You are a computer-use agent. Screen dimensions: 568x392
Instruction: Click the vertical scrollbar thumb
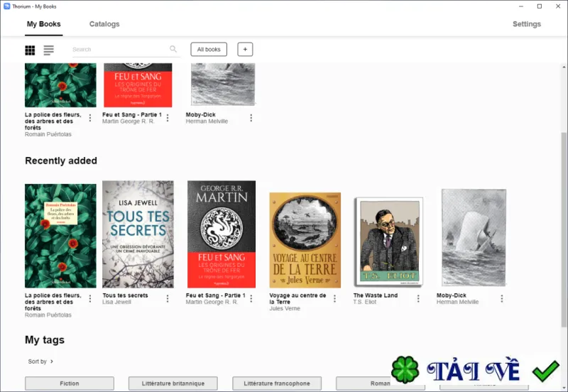pyautogui.click(x=564, y=228)
